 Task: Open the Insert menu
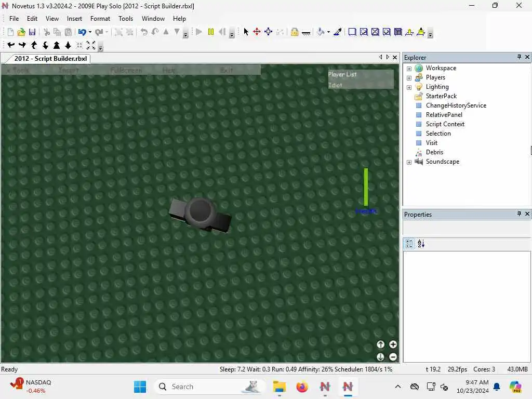tap(74, 19)
